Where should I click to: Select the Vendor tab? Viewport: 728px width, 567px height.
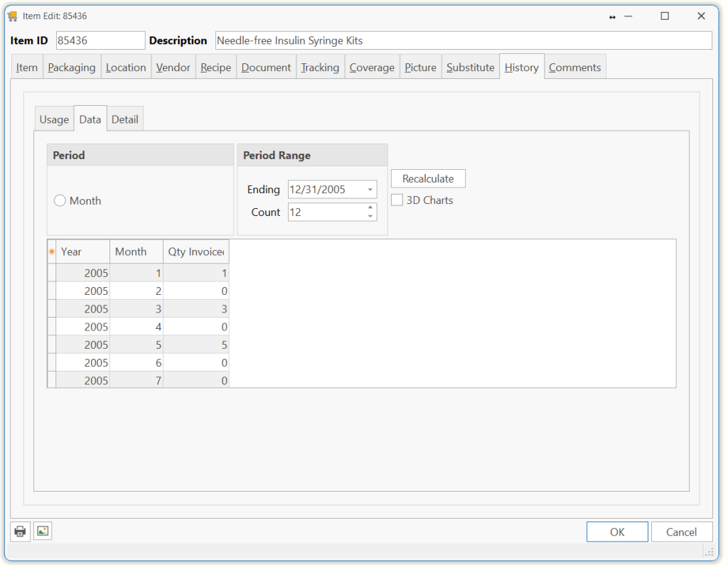click(x=173, y=67)
